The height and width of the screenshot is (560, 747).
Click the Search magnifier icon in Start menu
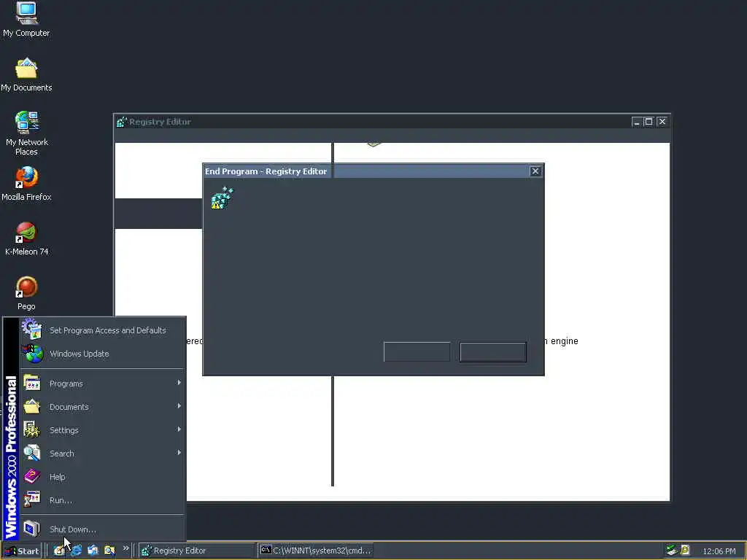coord(32,453)
